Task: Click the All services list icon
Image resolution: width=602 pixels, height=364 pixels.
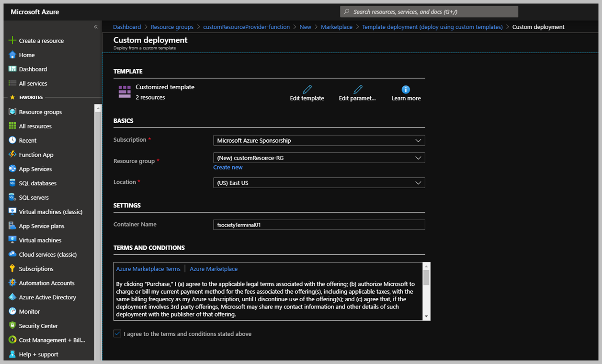Action: tap(12, 83)
